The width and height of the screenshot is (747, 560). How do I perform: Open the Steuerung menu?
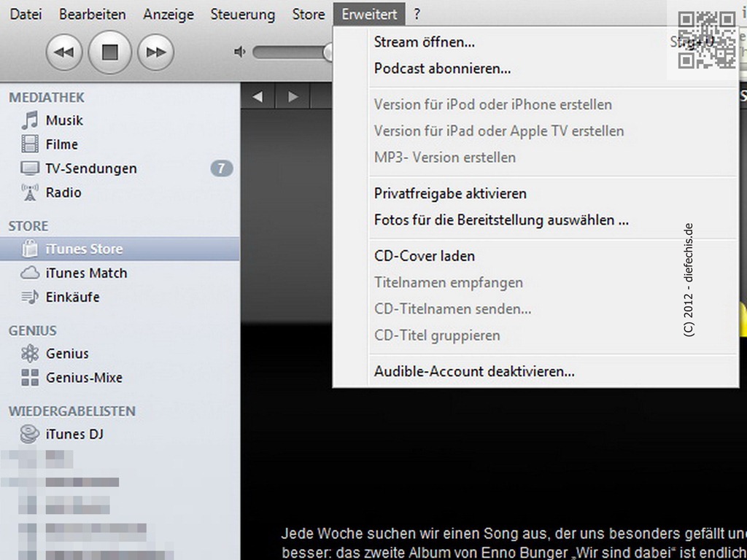pos(243,15)
